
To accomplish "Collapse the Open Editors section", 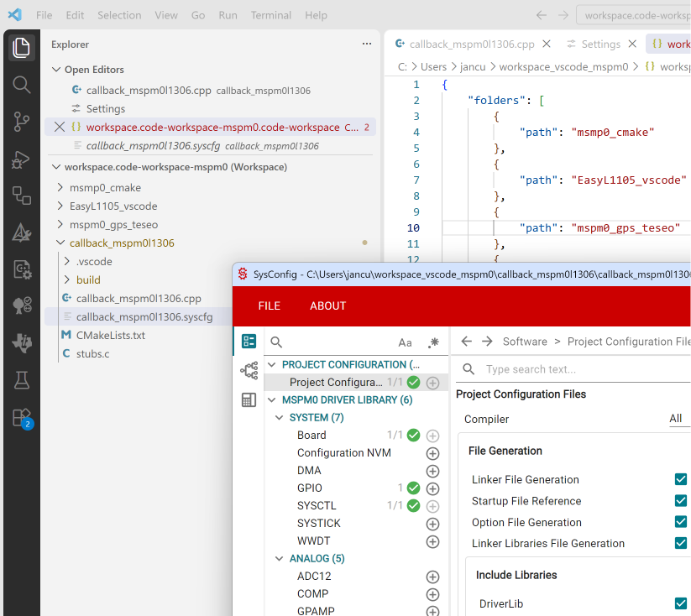I will [x=56, y=69].
